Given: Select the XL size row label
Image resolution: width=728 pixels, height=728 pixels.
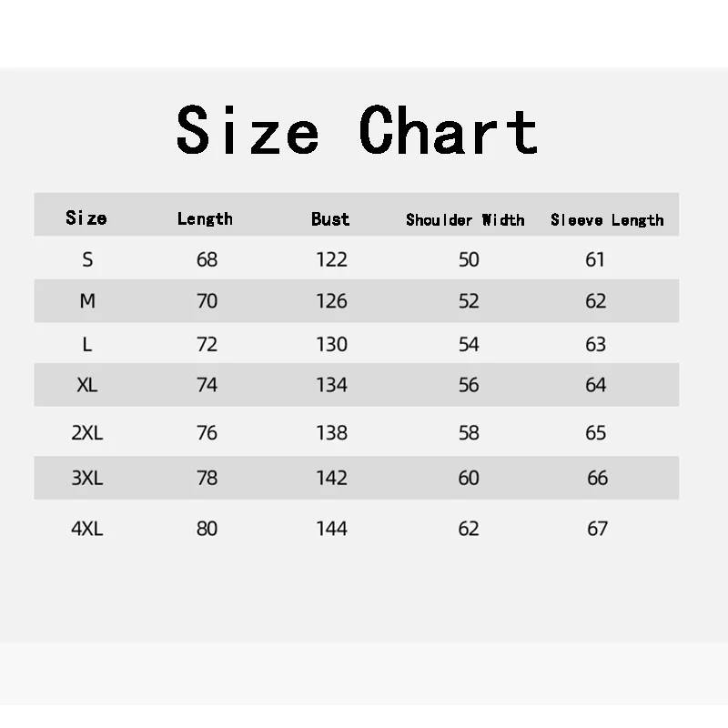Looking at the screenshot, I should pyautogui.click(x=87, y=385).
